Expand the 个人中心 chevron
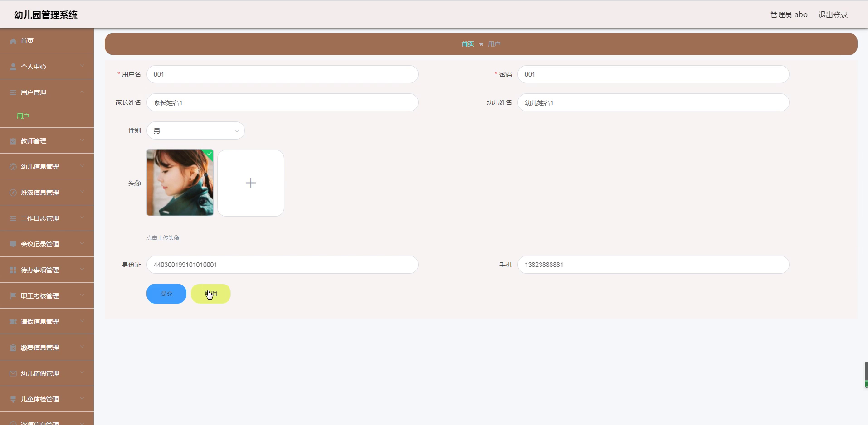 [82, 66]
